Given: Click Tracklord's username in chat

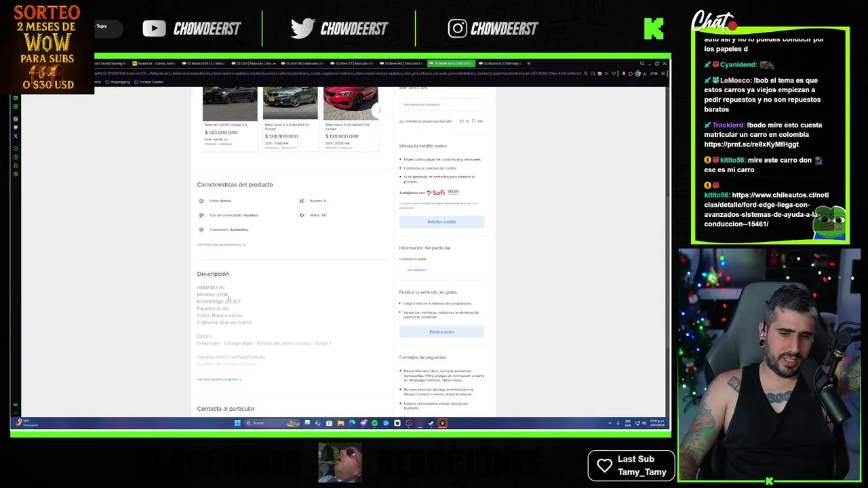Looking at the screenshot, I should (728, 125).
